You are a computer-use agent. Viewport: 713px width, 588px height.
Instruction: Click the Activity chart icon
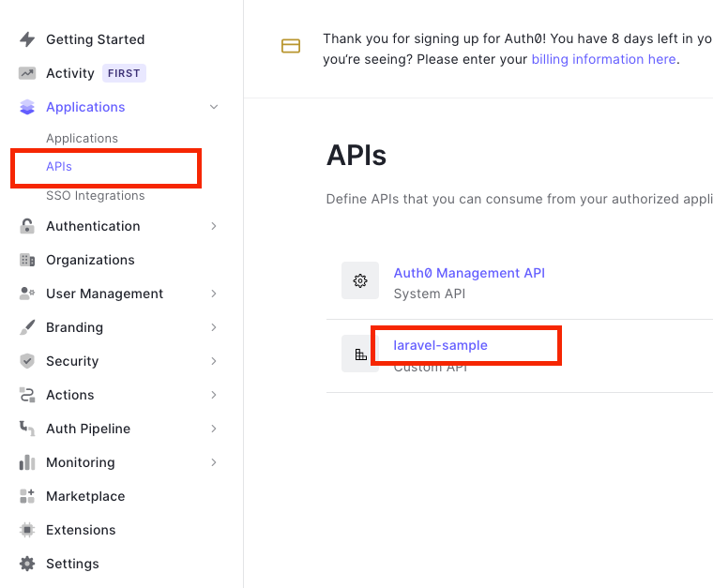click(27, 73)
